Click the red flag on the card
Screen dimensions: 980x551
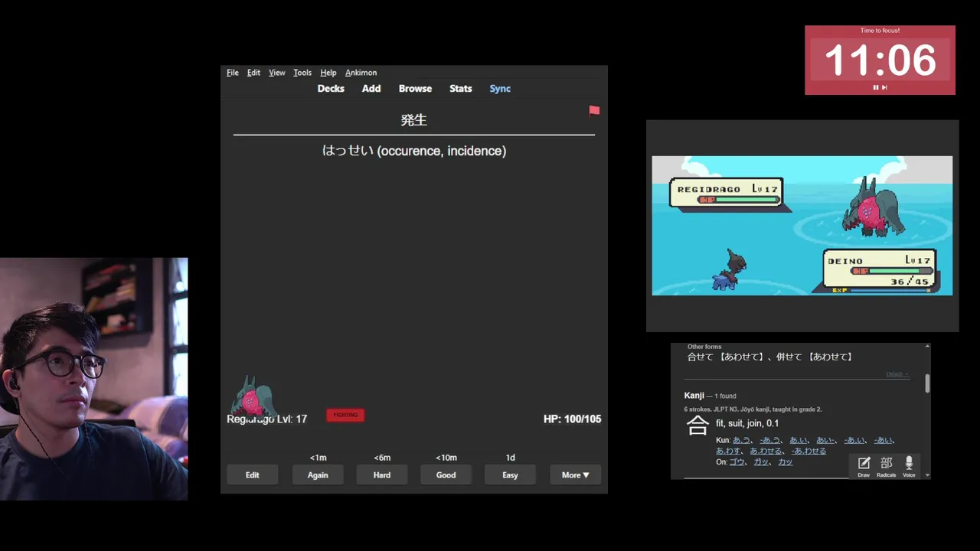[594, 111]
